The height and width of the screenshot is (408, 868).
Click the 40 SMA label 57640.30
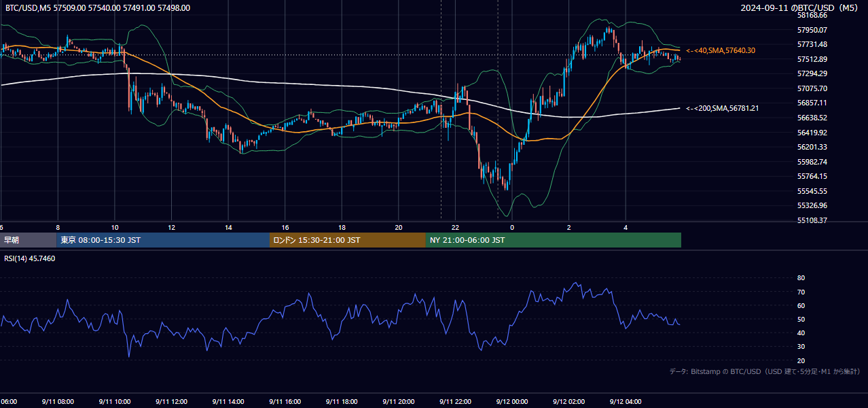pos(721,50)
